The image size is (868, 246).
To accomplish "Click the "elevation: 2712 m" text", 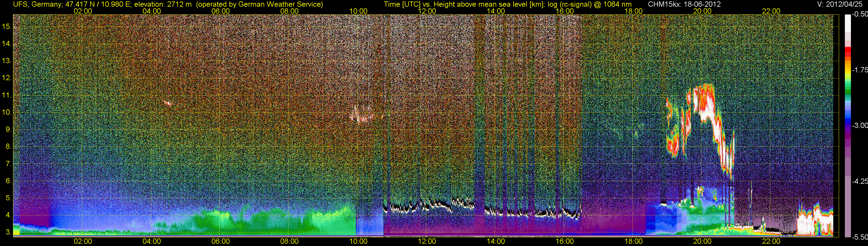I will [163, 4].
